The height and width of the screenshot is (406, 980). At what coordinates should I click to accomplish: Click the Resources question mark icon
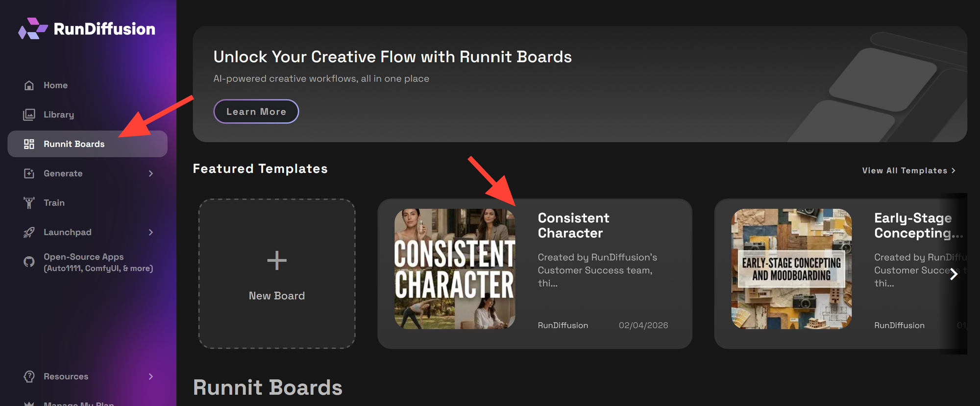pos(29,376)
